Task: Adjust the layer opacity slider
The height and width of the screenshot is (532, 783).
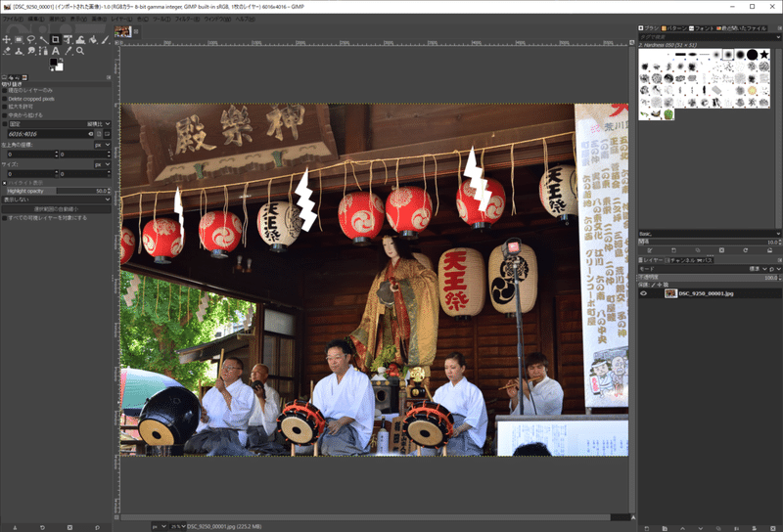Action: pos(710,278)
